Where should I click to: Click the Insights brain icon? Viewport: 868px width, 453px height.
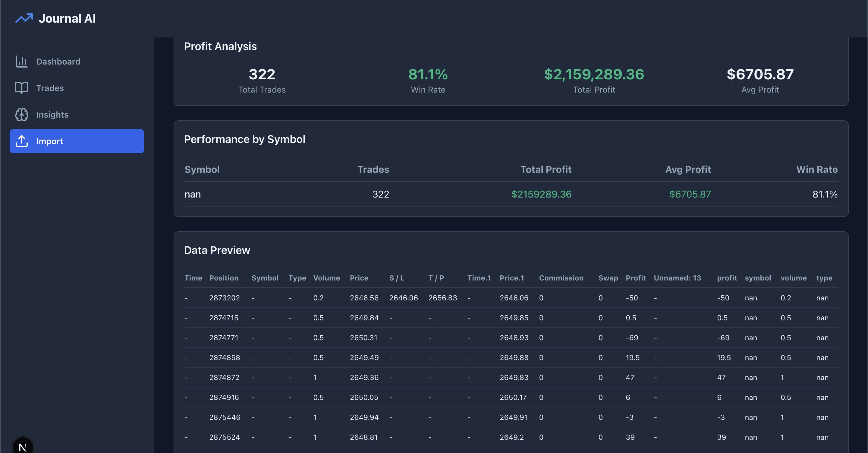22,115
